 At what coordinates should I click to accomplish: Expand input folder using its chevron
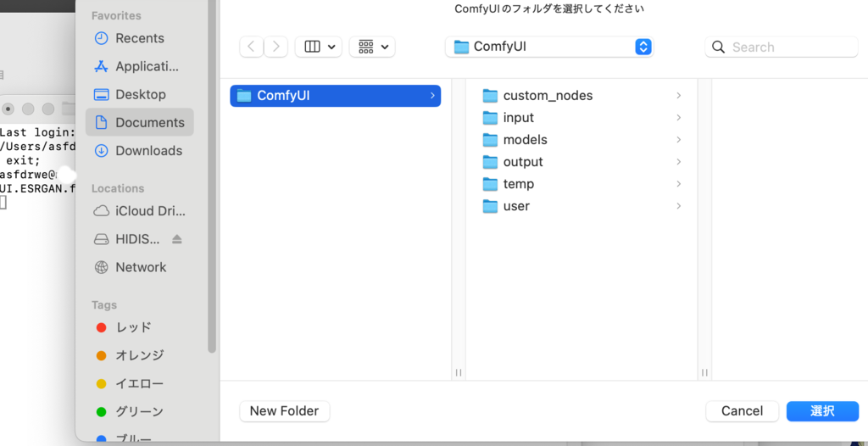(678, 118)
